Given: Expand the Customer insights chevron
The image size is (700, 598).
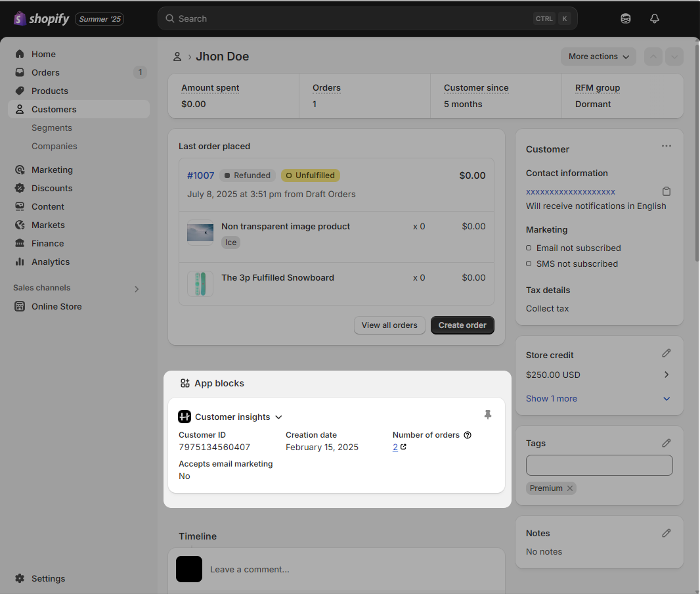Looking at the screenshot, I should pyautogui.click(x=278, y=417).
